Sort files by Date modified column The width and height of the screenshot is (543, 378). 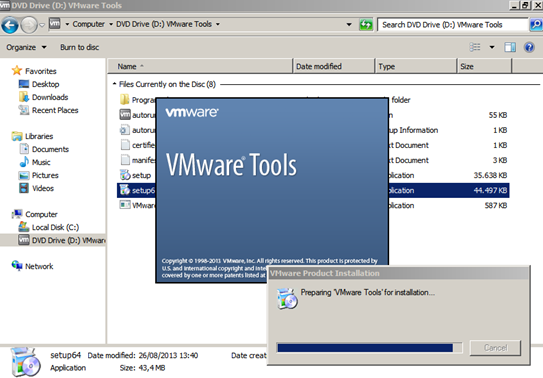334,66
